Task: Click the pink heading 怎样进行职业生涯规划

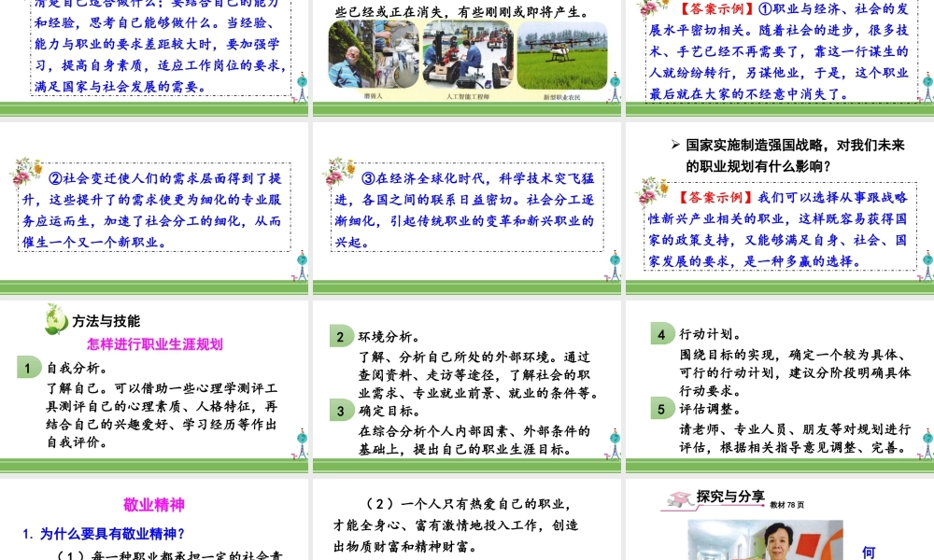Action: click(x=155, y=343)
